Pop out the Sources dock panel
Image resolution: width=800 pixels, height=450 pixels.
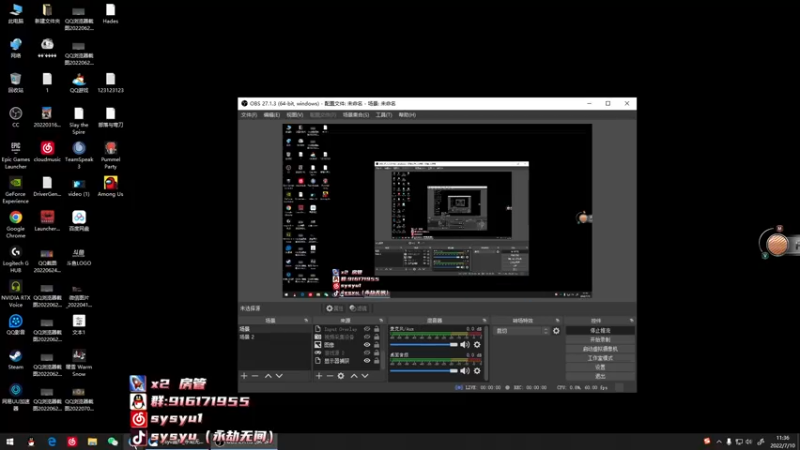click(381, 320)
